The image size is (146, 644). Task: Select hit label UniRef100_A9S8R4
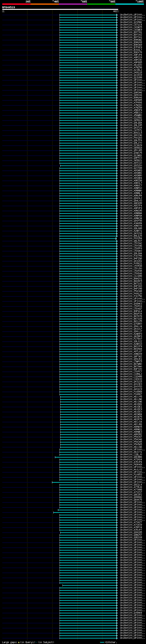click(131, 178)
